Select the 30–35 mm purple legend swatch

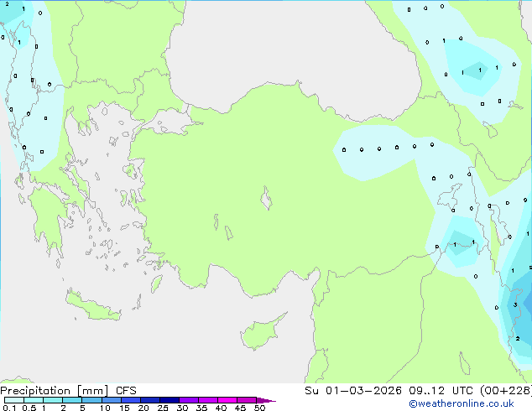pyautogui.click(x=192, y=400)
